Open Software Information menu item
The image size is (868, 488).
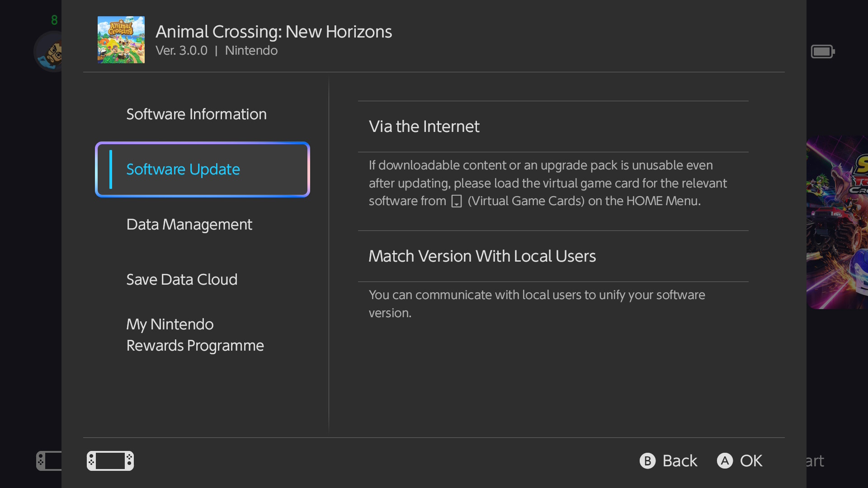[196, 114]
